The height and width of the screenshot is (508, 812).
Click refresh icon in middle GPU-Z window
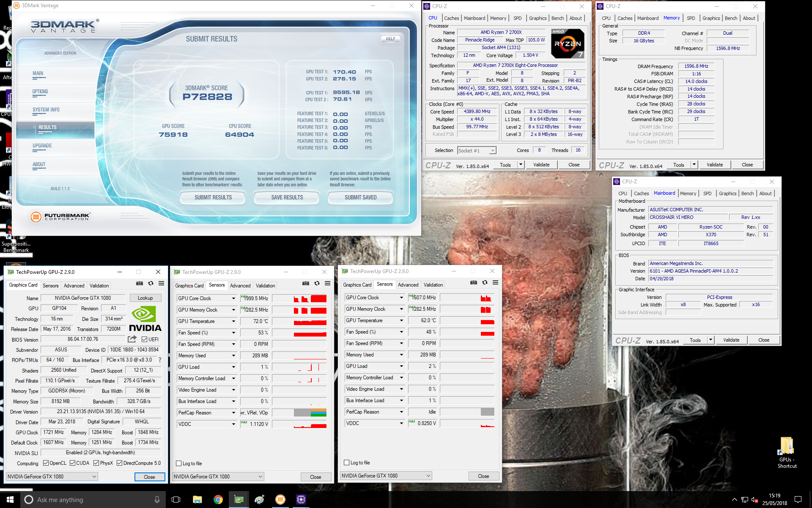coord(317,283)
